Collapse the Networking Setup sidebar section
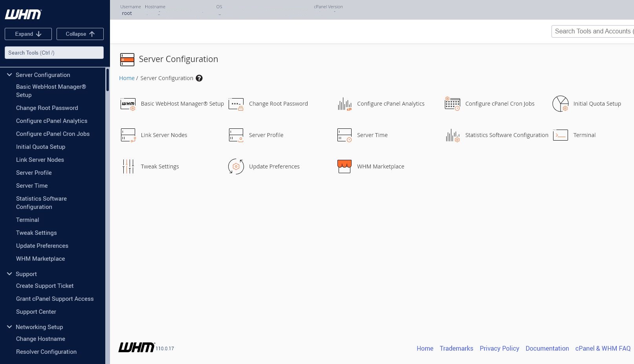Viewport: 634px width, 364px height. [9, 327]
